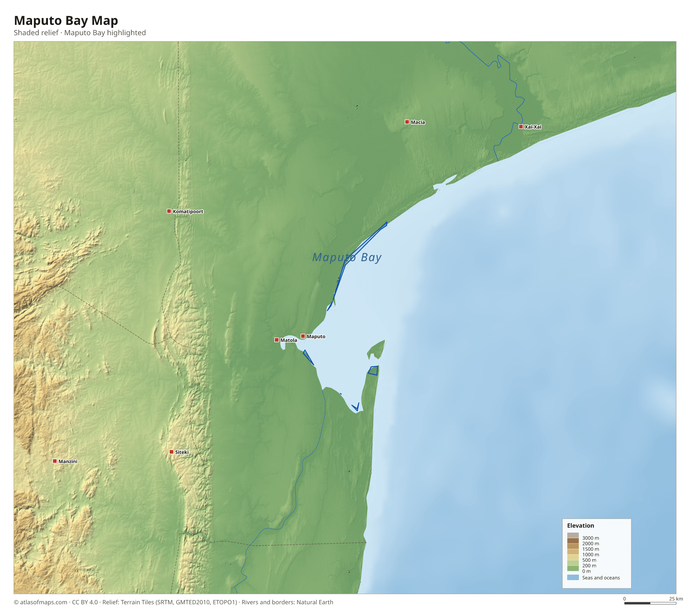Click the 'Manzini' city label text
The width and height of the screenshot is (690, 616).
(x=68, y=461)
